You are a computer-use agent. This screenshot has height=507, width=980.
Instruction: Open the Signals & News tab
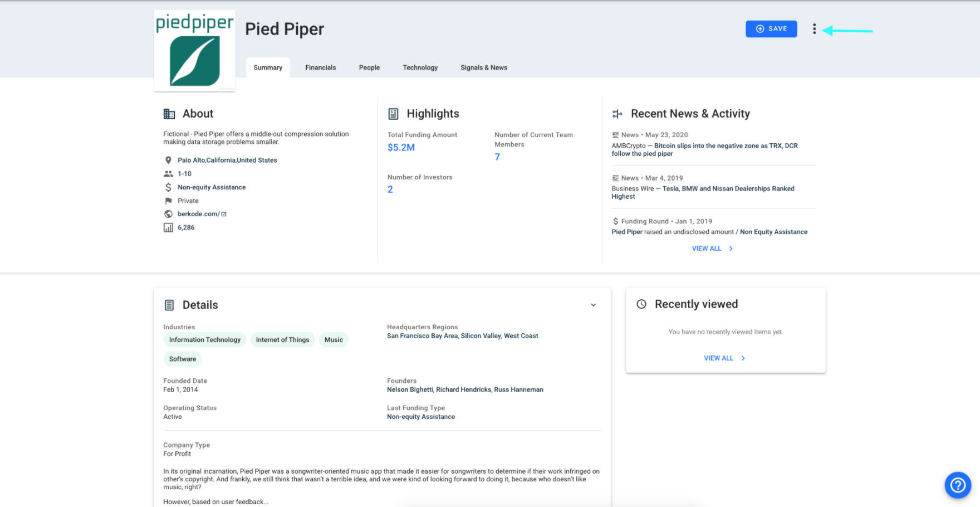click(x=484, y=67)
